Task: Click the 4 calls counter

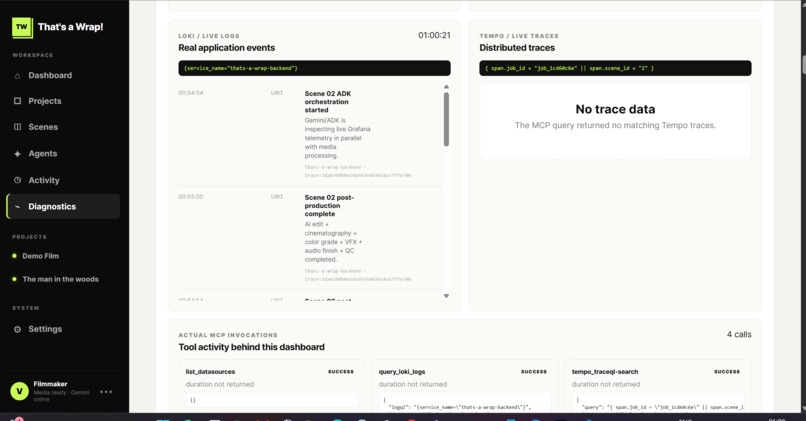Action: (x=739, y=335)
